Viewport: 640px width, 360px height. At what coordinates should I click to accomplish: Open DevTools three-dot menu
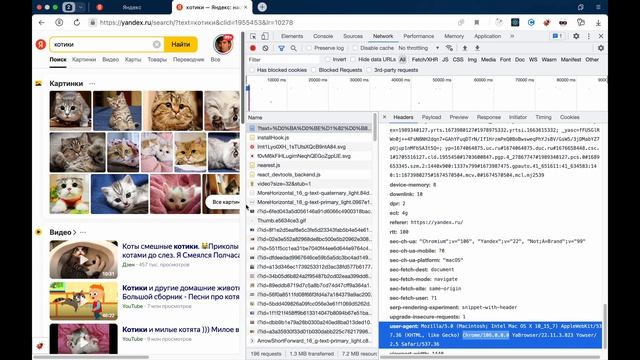pos(589,36)
